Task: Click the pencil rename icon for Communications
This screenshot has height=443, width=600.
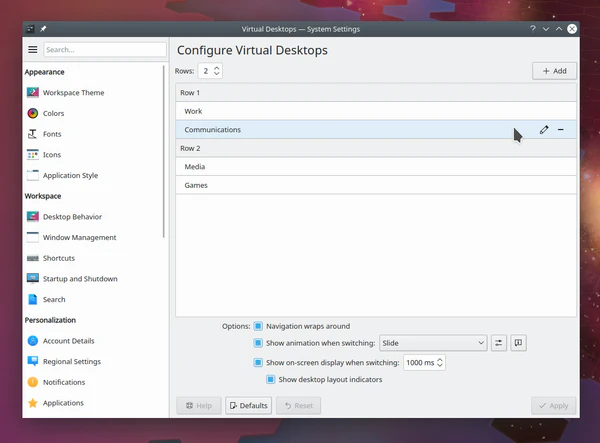Action: tap(544, 130)
